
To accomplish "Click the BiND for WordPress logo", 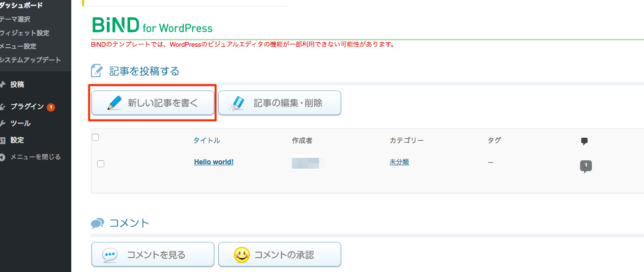I will pyautogui.click(x=152, y=26).
